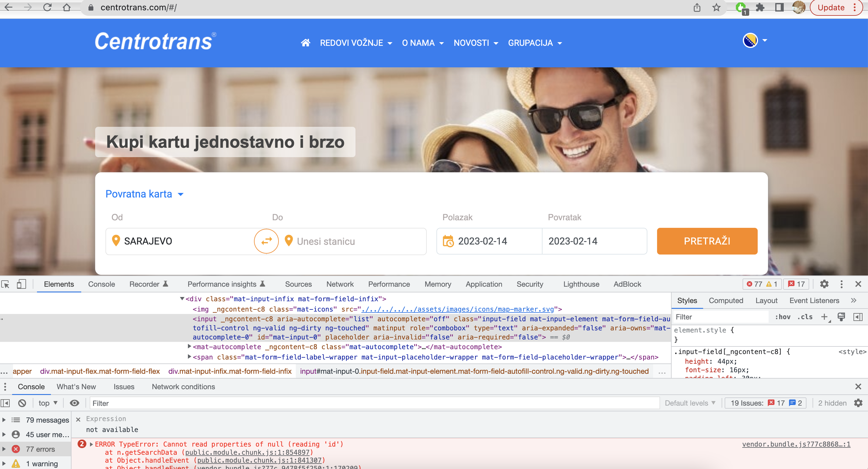This screenshot has width=868, height=469.
Task: Open the Sources tab
Action: pyautogui.click(x=298, y=284)
